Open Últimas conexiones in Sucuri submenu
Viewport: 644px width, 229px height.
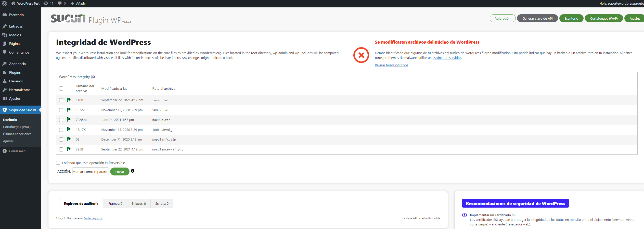click(17, 134)
